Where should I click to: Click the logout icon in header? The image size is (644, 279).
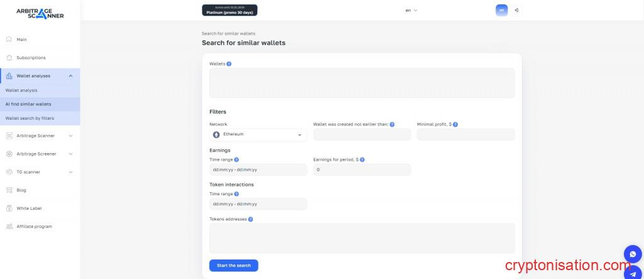click(516, 10)
